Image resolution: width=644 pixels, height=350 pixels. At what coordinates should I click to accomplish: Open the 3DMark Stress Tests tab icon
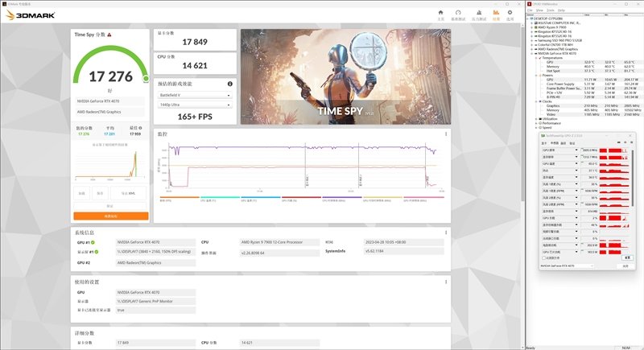pos(479,13)
